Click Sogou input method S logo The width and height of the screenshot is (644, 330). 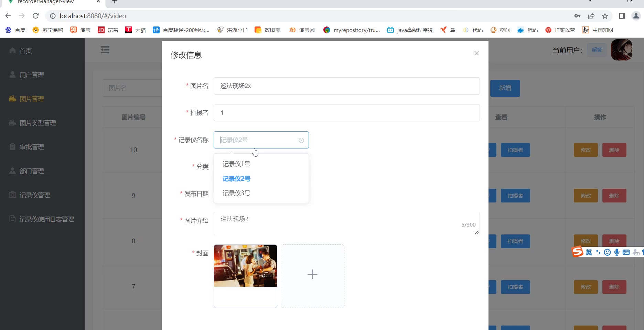tap(578, 252)
